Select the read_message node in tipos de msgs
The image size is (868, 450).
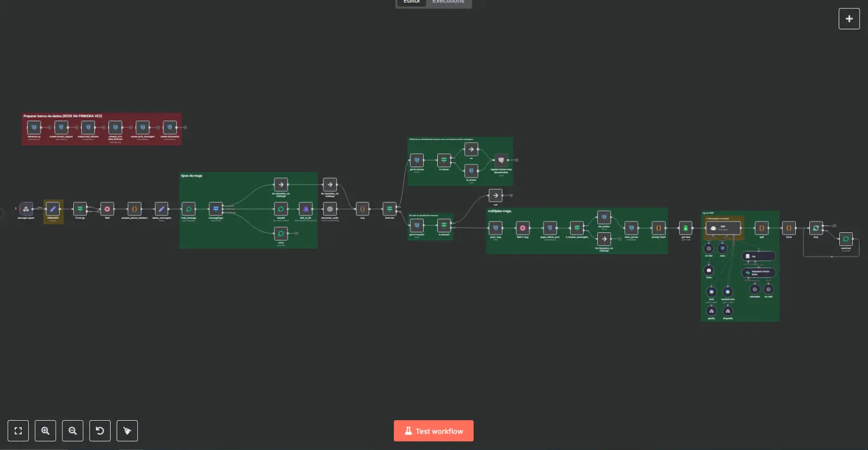[188, 209]
